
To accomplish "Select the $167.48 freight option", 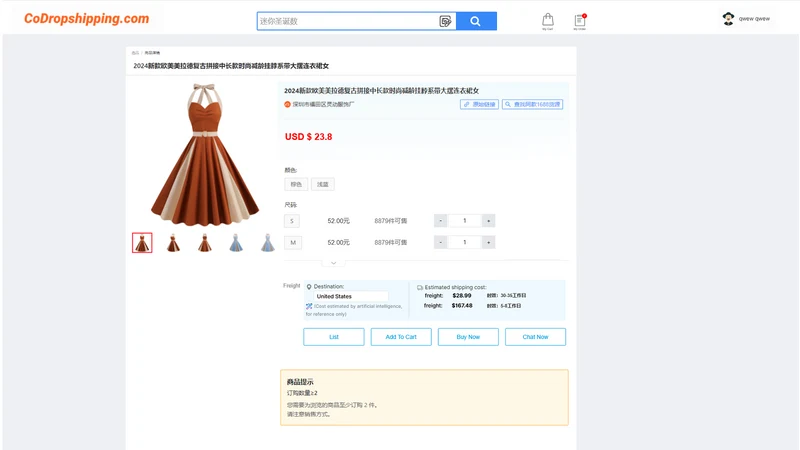I will click(x=462, y=306).
